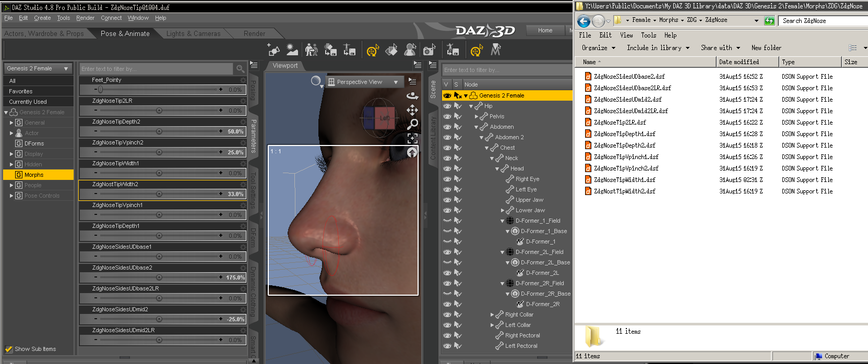Image resolution: width=868 pixels, height=364 pixels.
Task: Expand the Right Collar node
Action: pos(492,314)
